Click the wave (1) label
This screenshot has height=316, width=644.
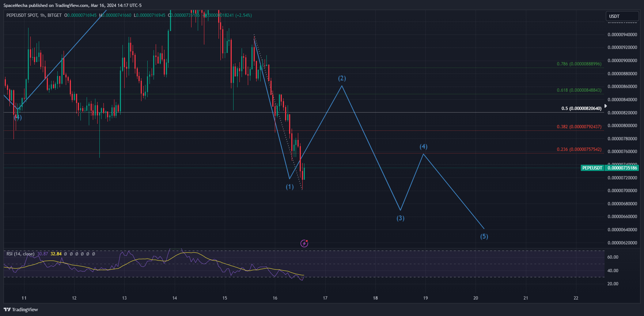point(290,187)
